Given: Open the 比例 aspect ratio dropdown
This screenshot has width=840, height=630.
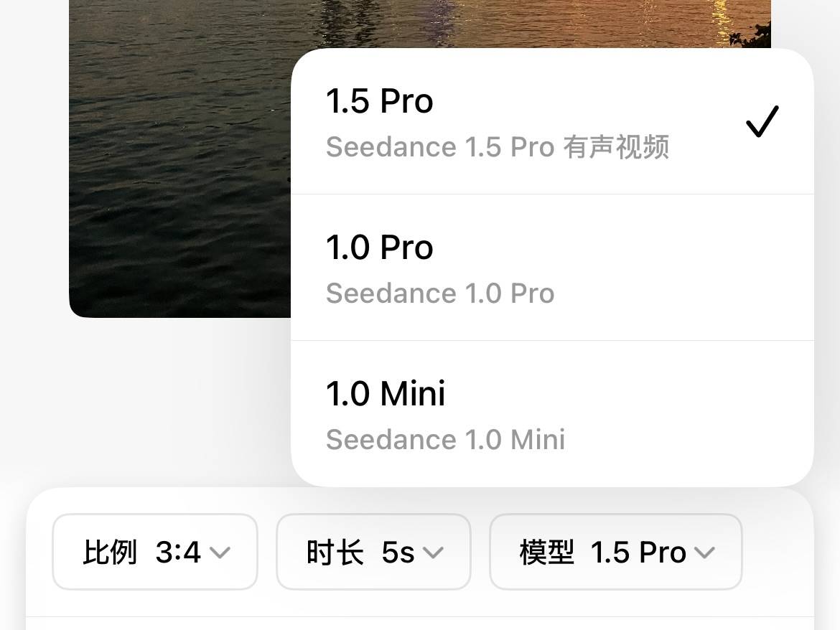Looking at the screenshot, I should 155,552.
